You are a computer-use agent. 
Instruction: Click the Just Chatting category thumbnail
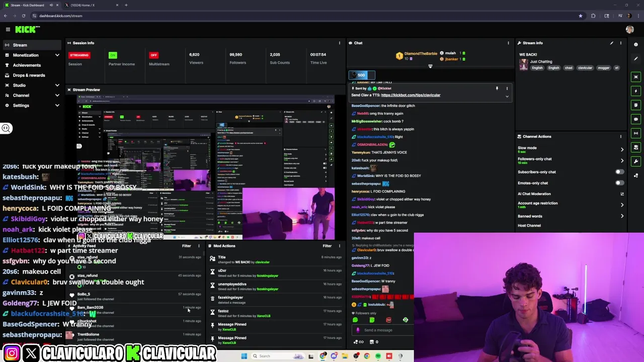tap(524, 64)
